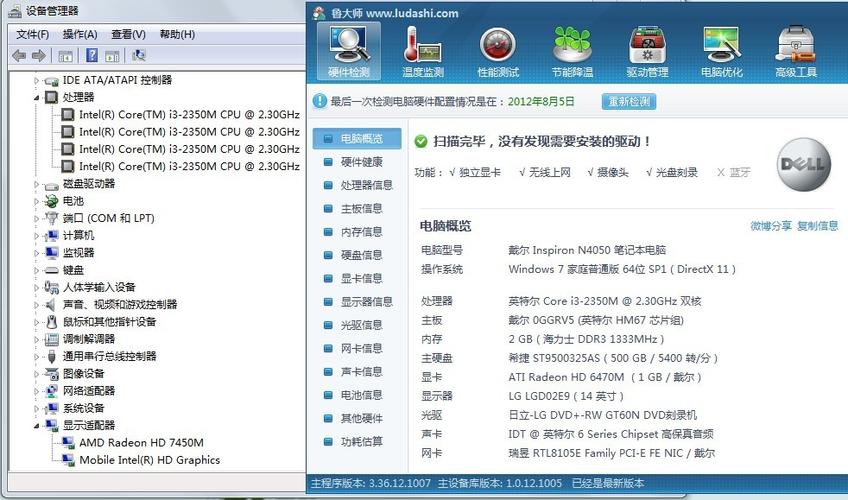Click the Back arrow in Device Manager toolbar
848x500 pixels.
point(19,55)
